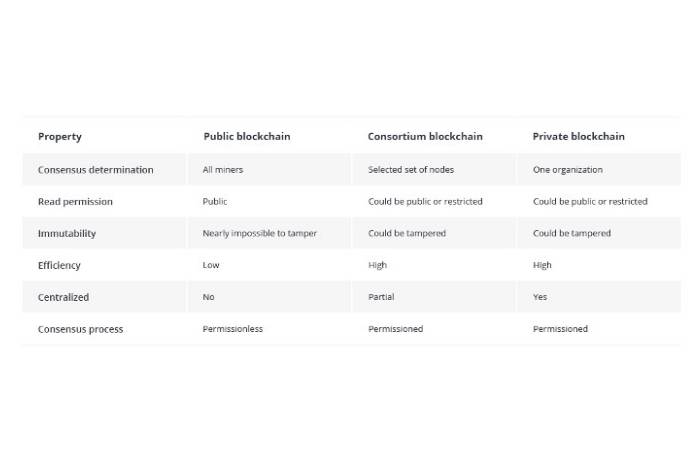Click the Permissionless cell
Image resolution: width=700 pixels, height=450 pixels.
point(232,330)
